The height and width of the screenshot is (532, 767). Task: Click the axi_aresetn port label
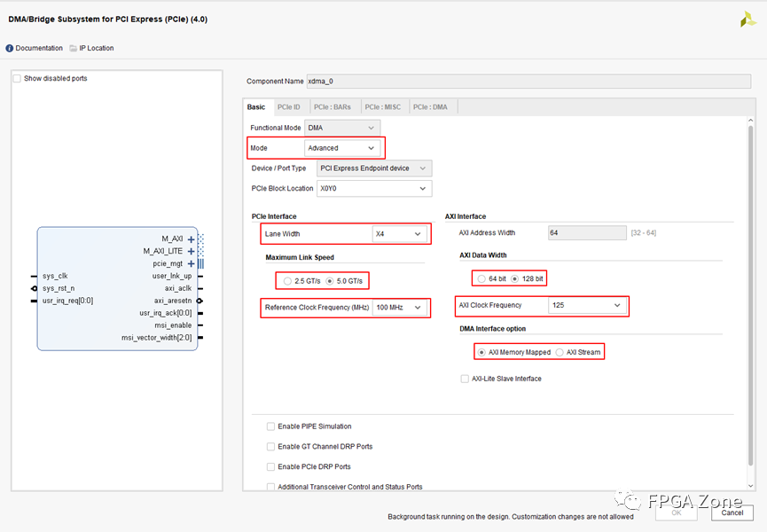pos(173,301)
